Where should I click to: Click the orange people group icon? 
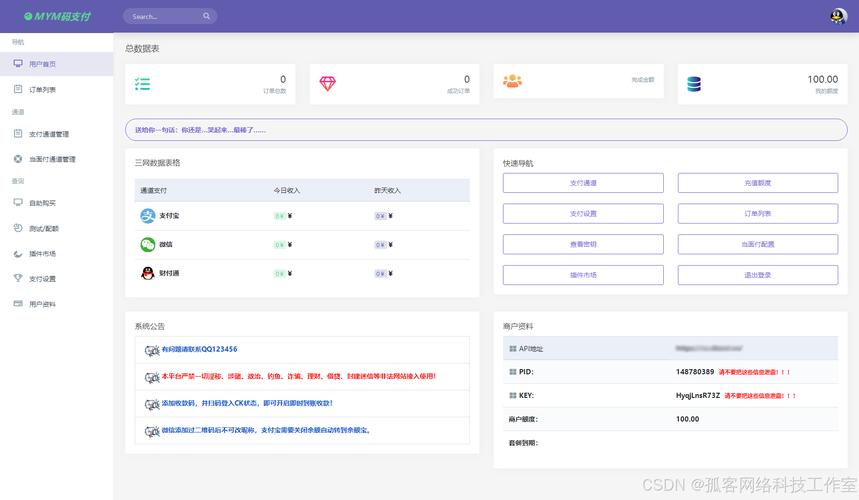[x=512, y=81]
